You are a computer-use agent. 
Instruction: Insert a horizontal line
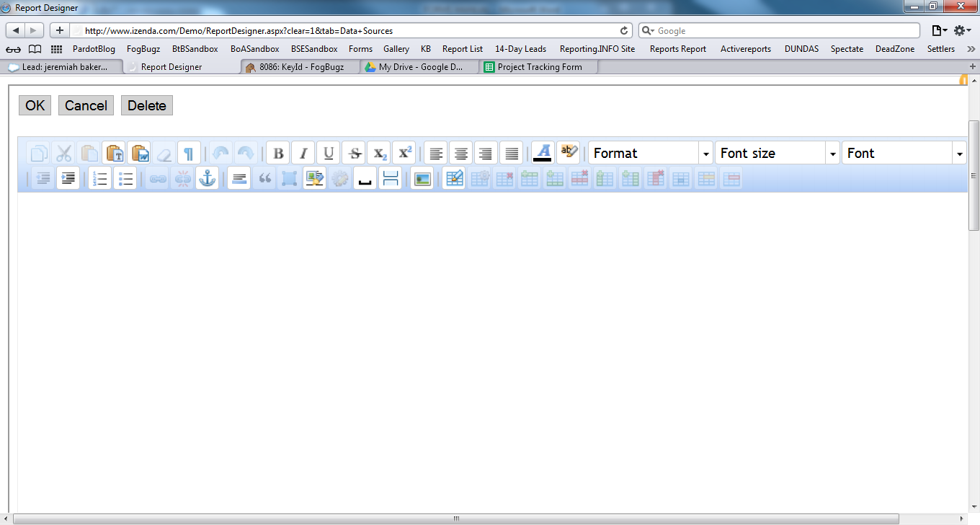point(239,178)
